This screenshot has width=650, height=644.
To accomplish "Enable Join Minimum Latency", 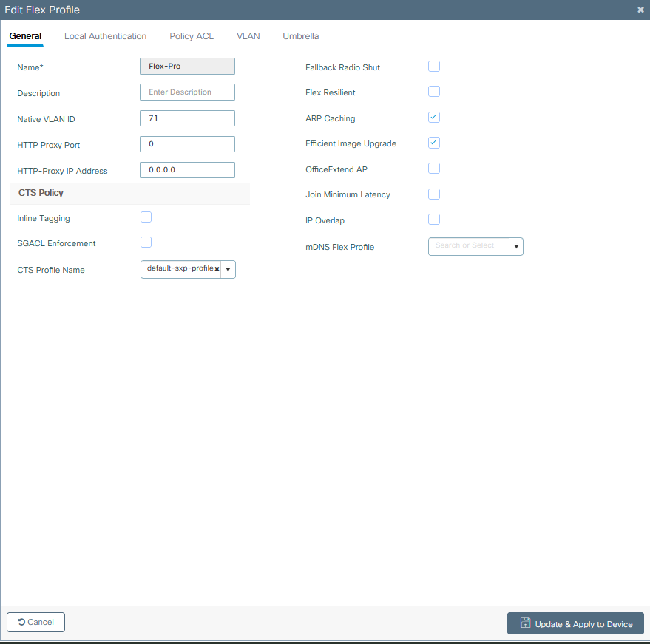I will 434,194.
